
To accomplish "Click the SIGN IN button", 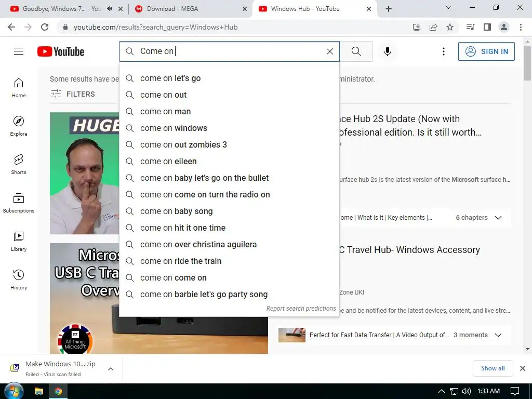I will coord(486,51).
